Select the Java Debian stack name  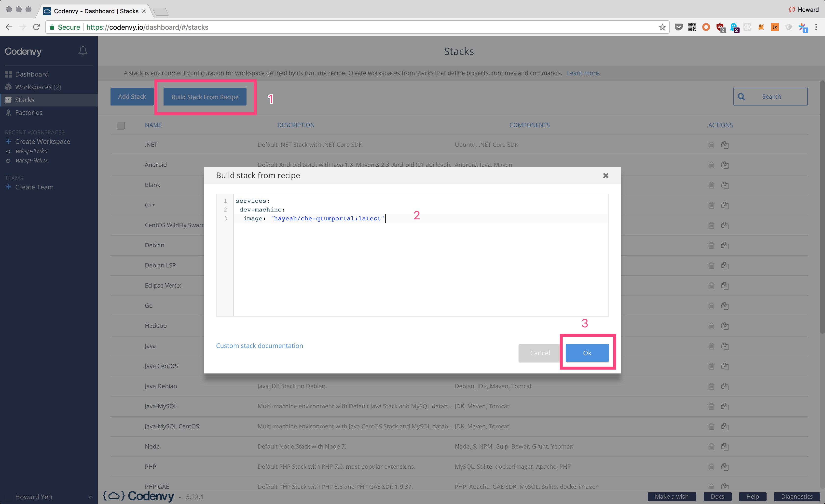coord(161,386)
